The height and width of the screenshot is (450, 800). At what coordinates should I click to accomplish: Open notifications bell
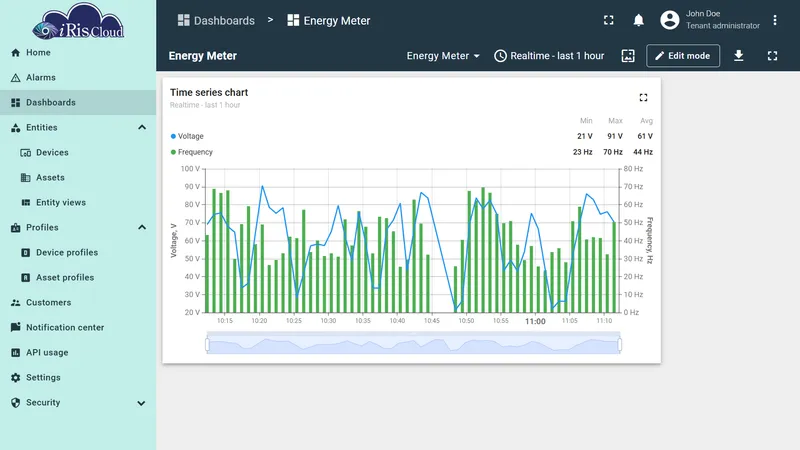click(x=638, y=20)
